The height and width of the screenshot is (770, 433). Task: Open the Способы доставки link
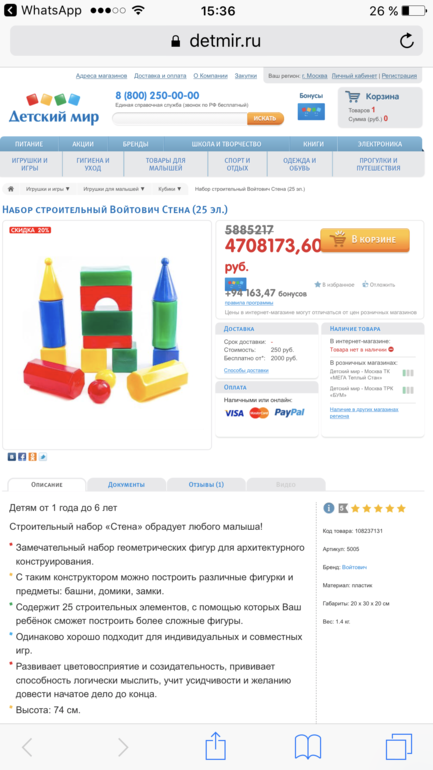coord(246,370)
